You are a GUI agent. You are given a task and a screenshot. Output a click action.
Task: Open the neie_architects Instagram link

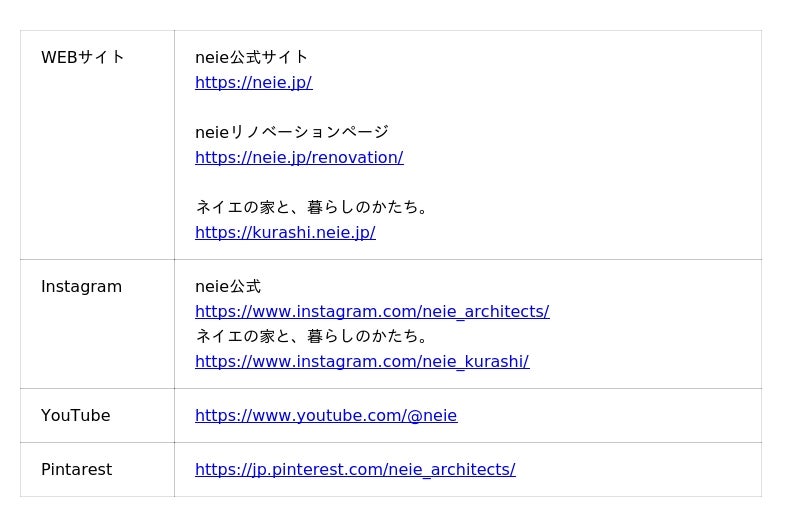(372, 311)
